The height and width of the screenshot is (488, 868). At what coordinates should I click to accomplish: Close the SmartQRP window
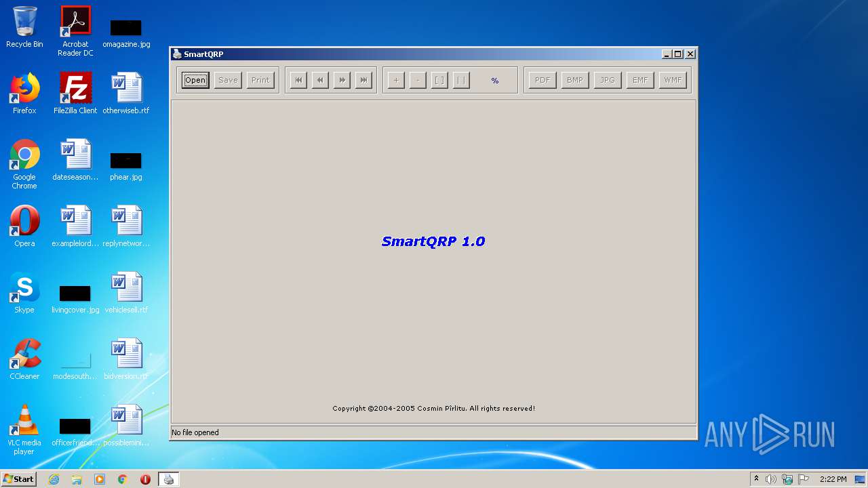pyautogui.click(x=690, y=54)
